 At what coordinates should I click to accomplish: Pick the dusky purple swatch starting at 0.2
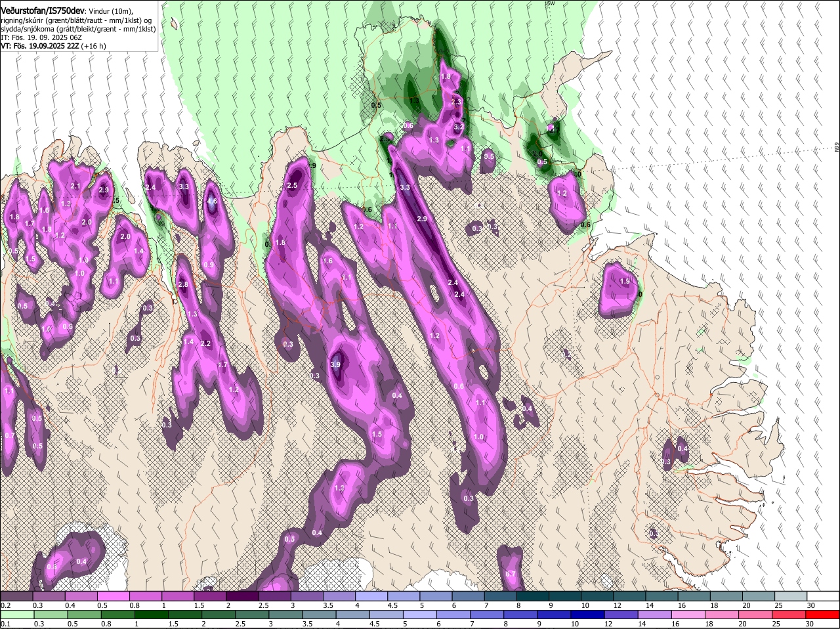pos(16,596)
